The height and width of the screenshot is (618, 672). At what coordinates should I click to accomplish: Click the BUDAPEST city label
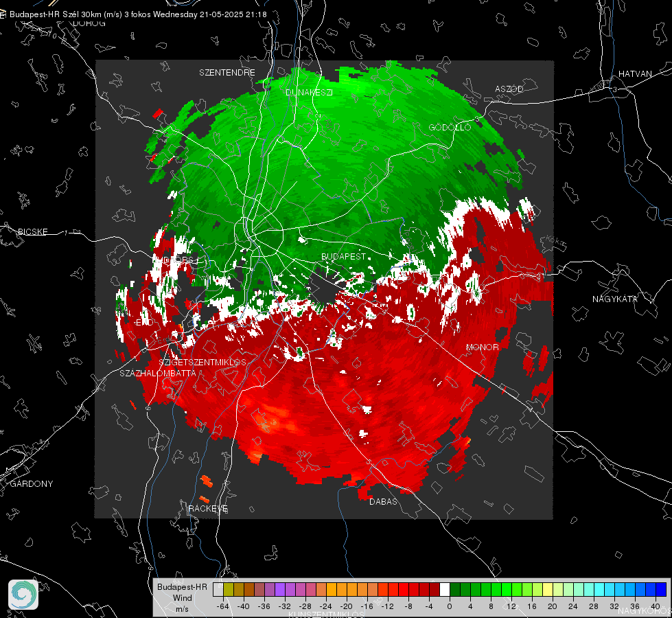click(344, 256)
